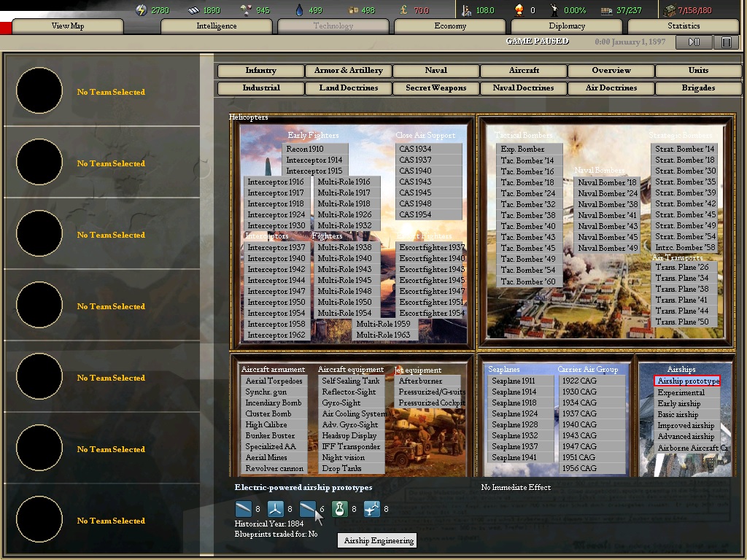Open the Diplomacy tab
The width and height of the screenshot is (747, 560).
click(x=567, y=26)
